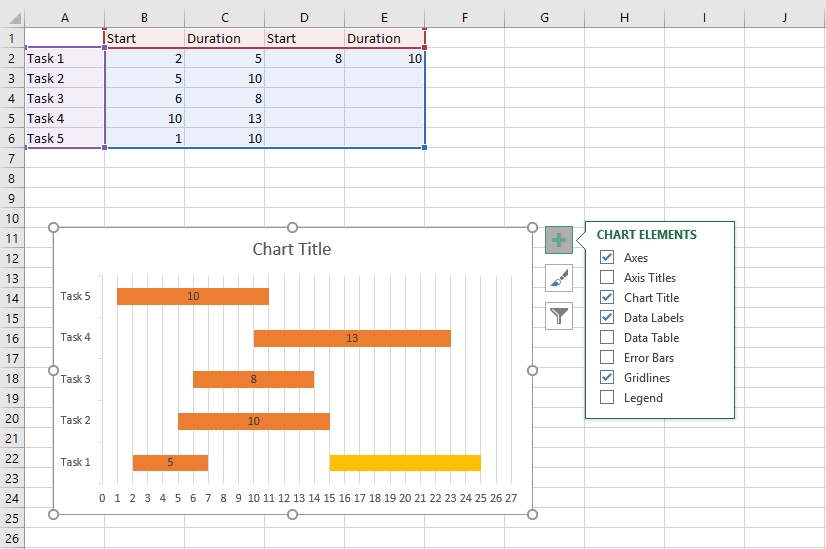The height and width of the screenshot is (549, 826).
Task: Click the Task 3 axis label in chart
Action: (x=75, y=379)
